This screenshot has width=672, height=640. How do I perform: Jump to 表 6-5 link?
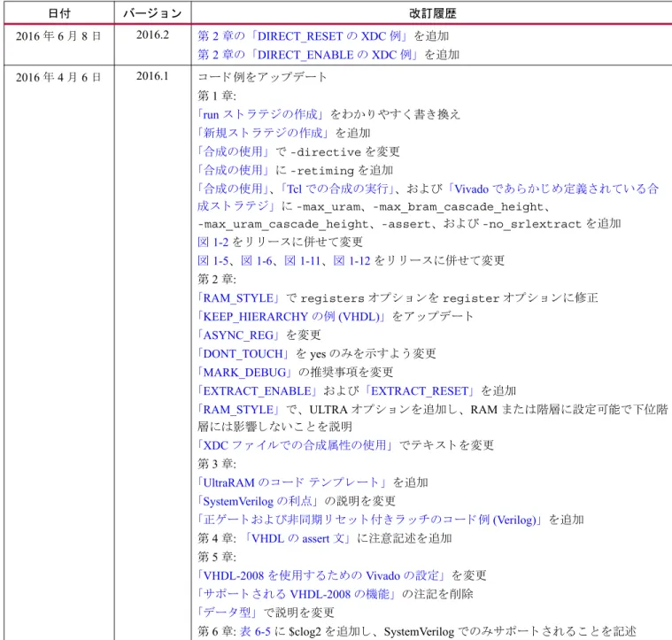tap(255, 632)
